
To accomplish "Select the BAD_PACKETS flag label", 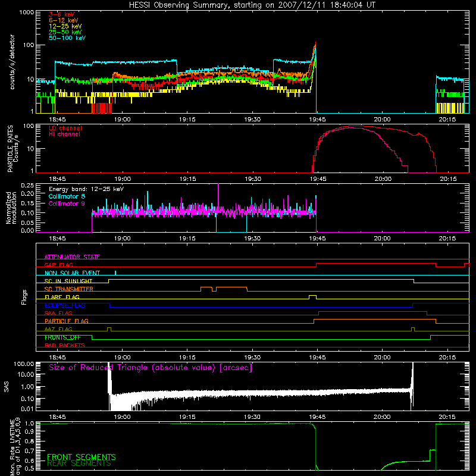I will (x=65, y=345).
